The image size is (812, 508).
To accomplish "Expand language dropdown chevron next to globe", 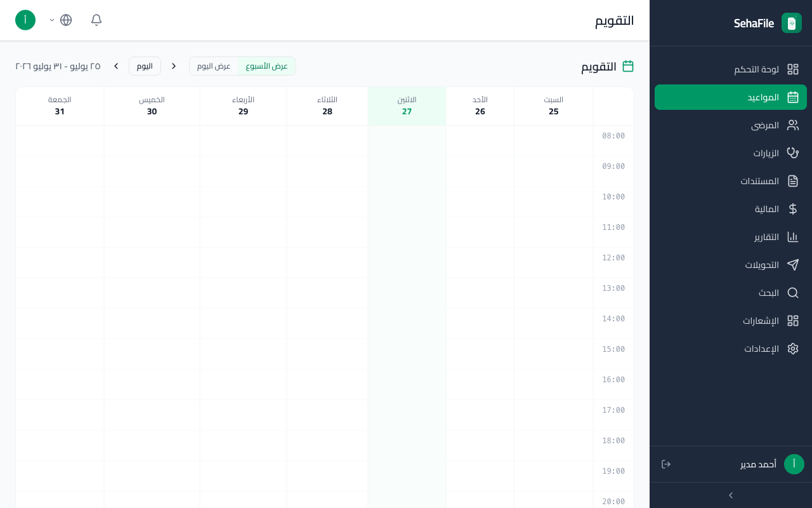I will (x=52, y=20).
